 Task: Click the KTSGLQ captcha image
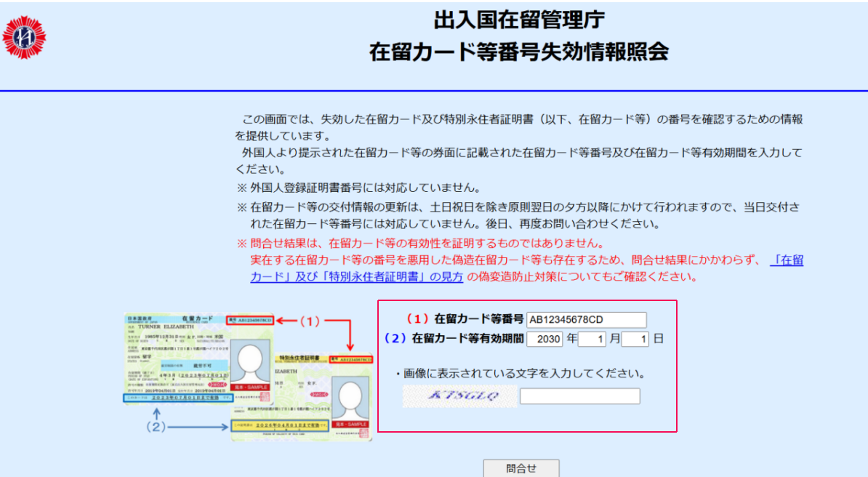460,396
